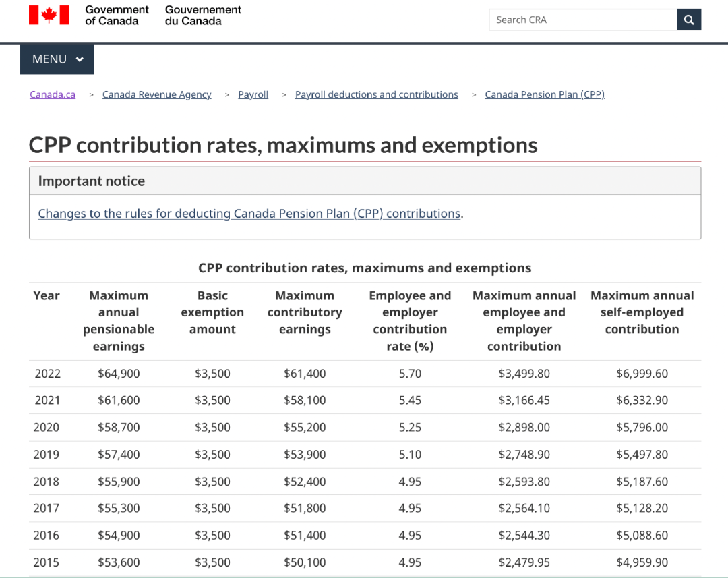Image resolution: width=728 pixels, height=578 pixels.
Task: Click the $55,300 pensionable earnings cell
Action: (x=119, y=508)
